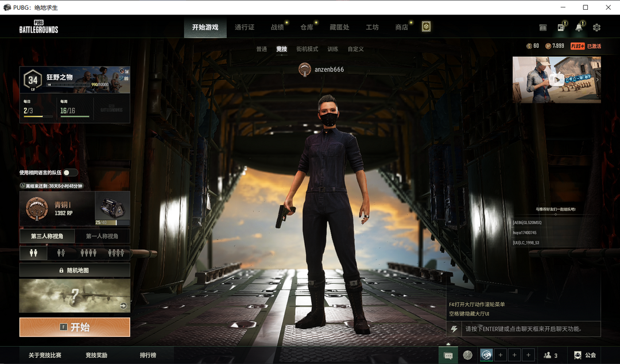Select the 街机模式 sub-tab

tap(307, 49)
